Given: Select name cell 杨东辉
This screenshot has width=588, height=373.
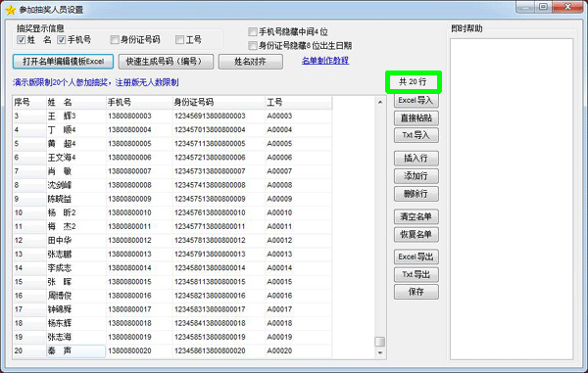Looking at the screenshot, I should coord(75,323).
